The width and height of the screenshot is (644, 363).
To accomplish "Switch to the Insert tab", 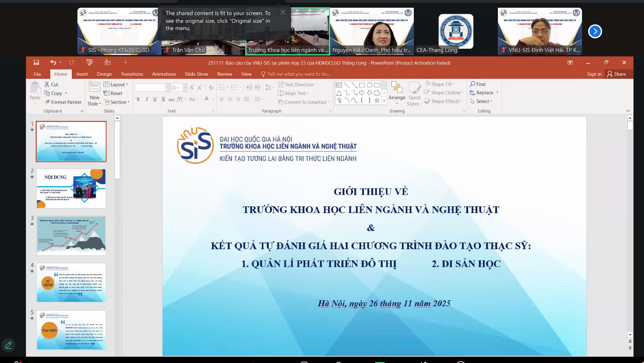I will (x=82, y=74).
